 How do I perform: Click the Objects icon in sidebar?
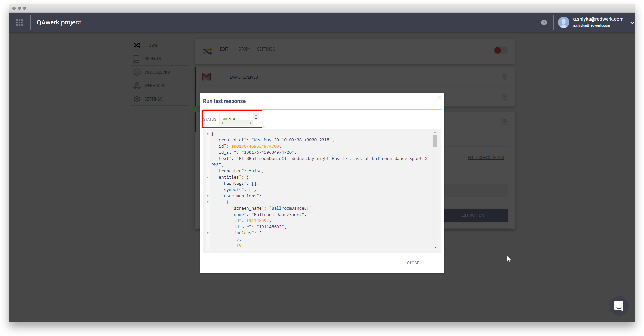click(x=136, y=59)
